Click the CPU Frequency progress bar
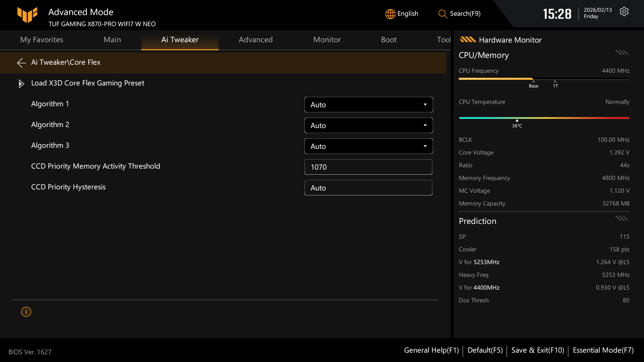This screenshot has width=644, height=362. 544,79
